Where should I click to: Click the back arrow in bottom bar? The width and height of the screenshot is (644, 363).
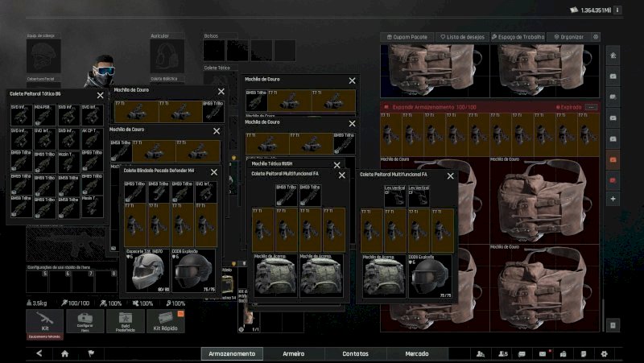[39, 353]
